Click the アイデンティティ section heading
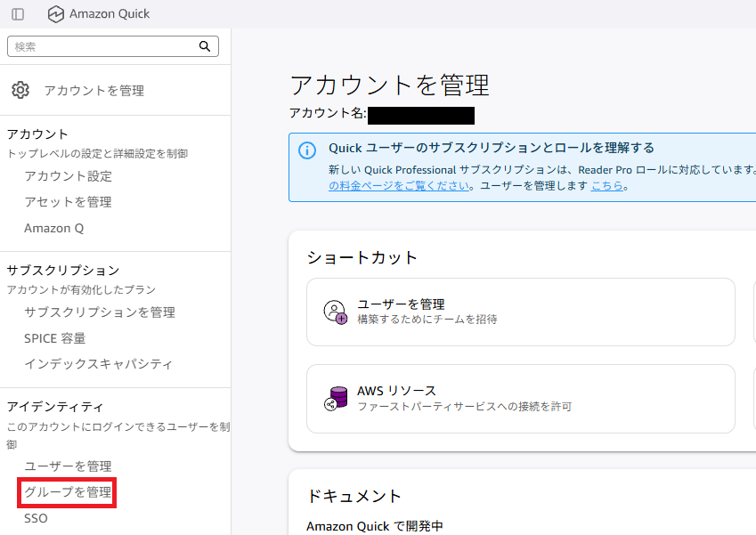756x535 pixels. [x=55, y=407]
